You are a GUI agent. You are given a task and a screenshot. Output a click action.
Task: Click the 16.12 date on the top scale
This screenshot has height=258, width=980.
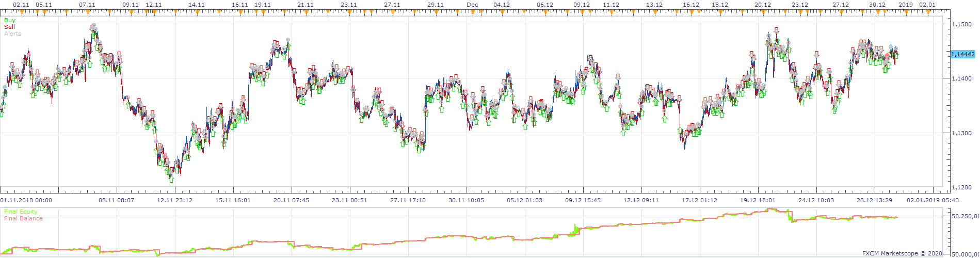690,5
